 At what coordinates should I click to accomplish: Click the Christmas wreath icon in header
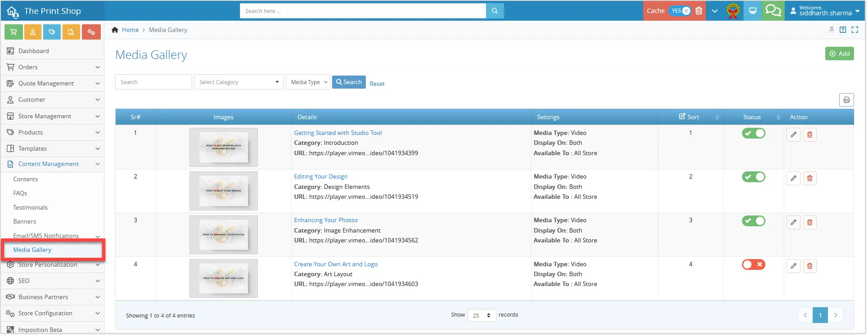point(733,11)
